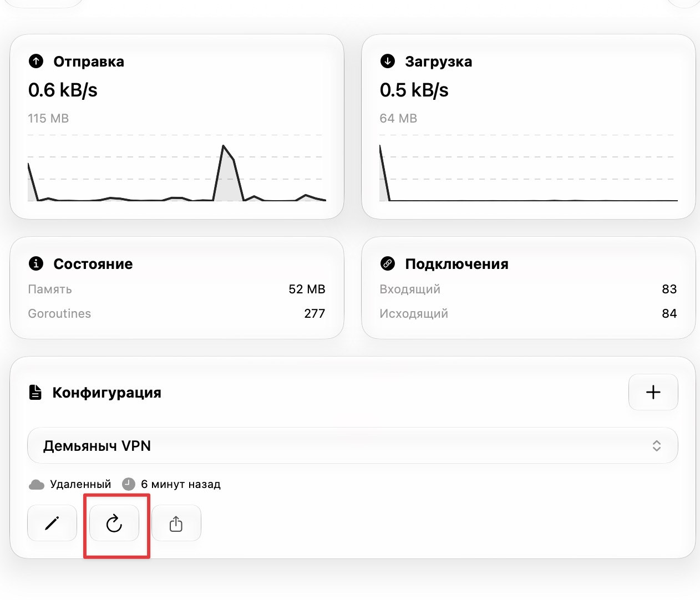Click the Исходящий label
This screenshot has height=600, width=700.
tap(414, 314)
